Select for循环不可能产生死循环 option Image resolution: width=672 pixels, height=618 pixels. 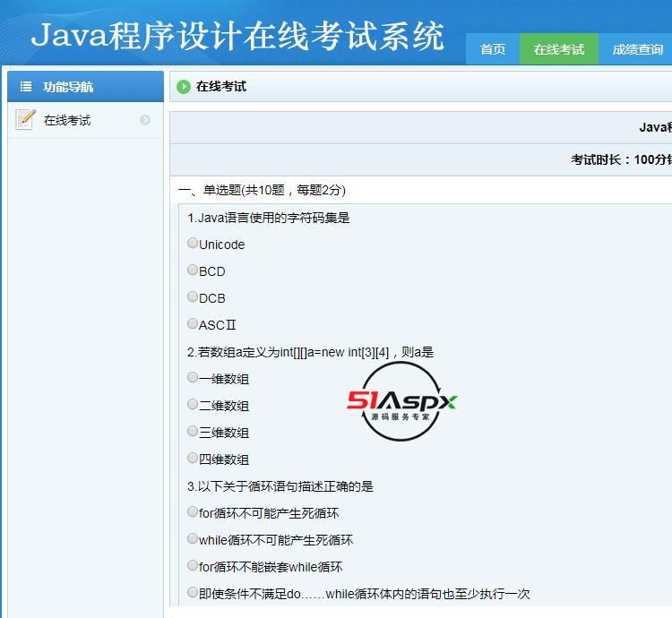[193, 511]
